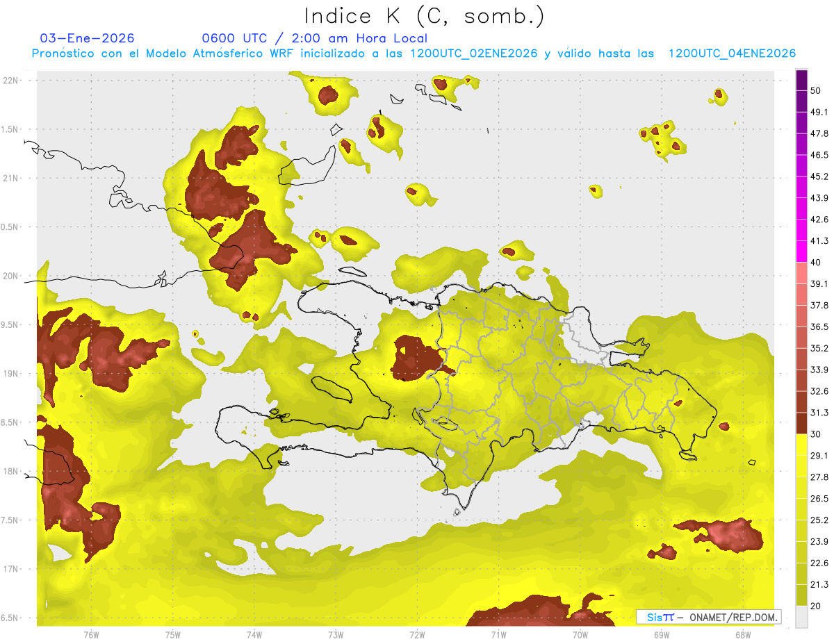The image size is (834, 644).
Task: Click the scale value "25.2"
Action: 819,520
